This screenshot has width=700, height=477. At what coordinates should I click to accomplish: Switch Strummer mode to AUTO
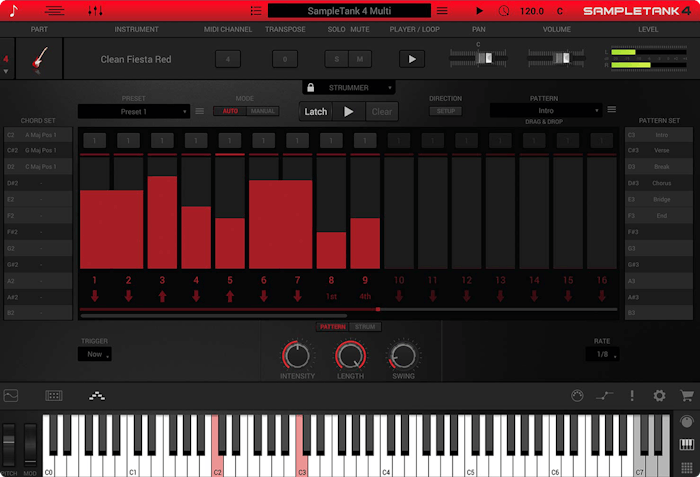click(x=230, y=111)
